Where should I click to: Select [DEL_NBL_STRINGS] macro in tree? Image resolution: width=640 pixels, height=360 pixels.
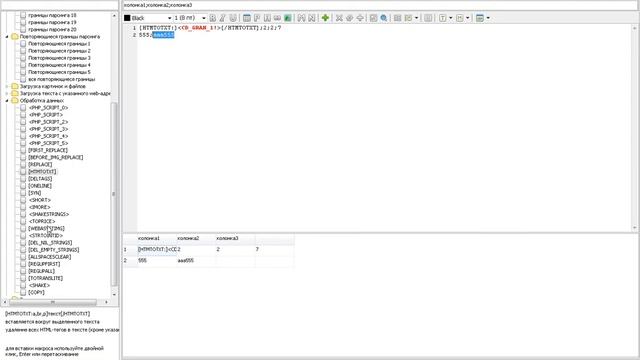tap(50, 242)
